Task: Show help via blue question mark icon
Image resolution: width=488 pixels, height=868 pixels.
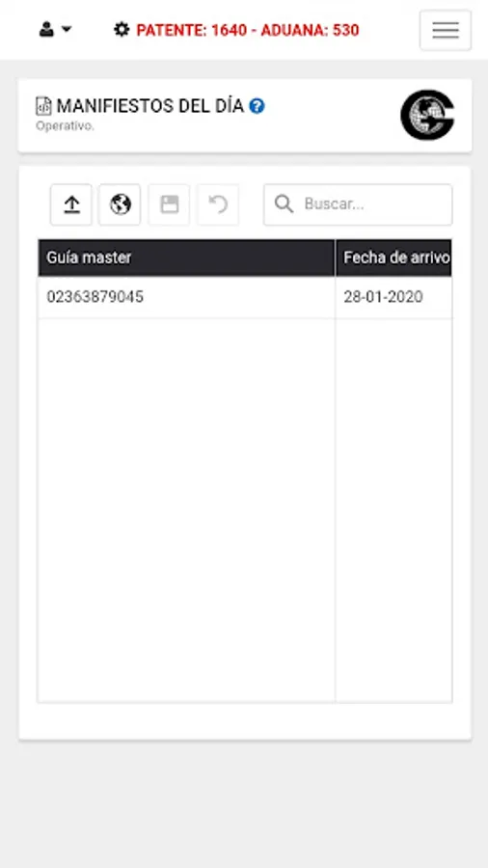Action: pyautogui.click(x=257, y=106)
